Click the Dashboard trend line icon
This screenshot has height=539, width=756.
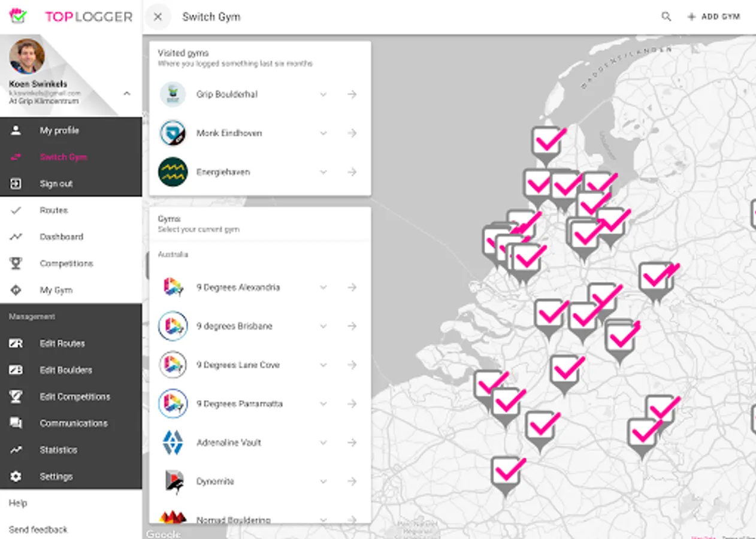[16, 237]
